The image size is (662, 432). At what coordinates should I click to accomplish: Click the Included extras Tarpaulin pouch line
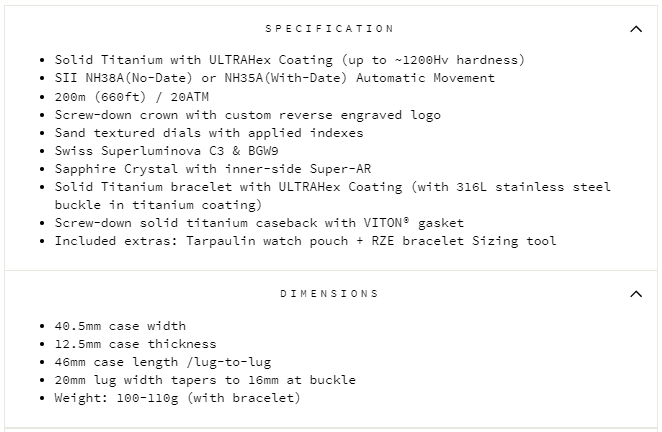click(305, 240)
